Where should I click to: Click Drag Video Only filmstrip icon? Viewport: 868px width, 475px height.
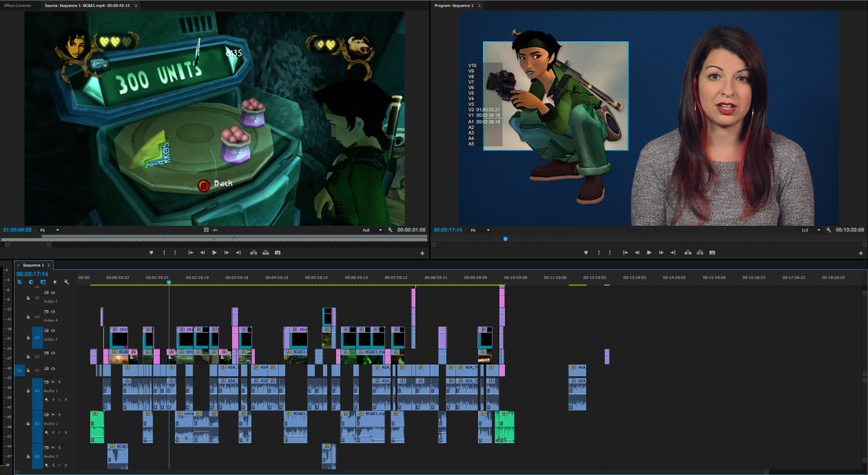pos(206,230)
